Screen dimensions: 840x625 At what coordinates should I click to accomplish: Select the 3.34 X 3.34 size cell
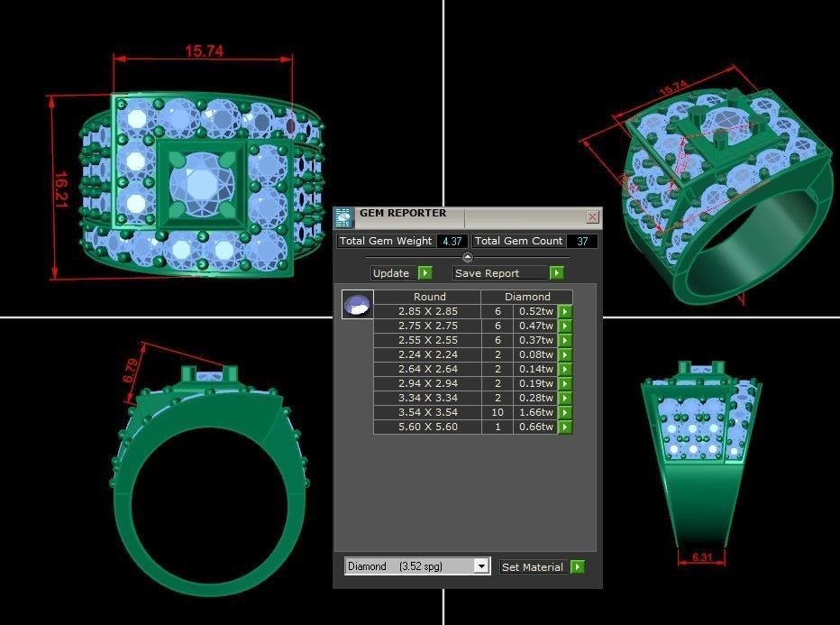click(x=427, y=399)
